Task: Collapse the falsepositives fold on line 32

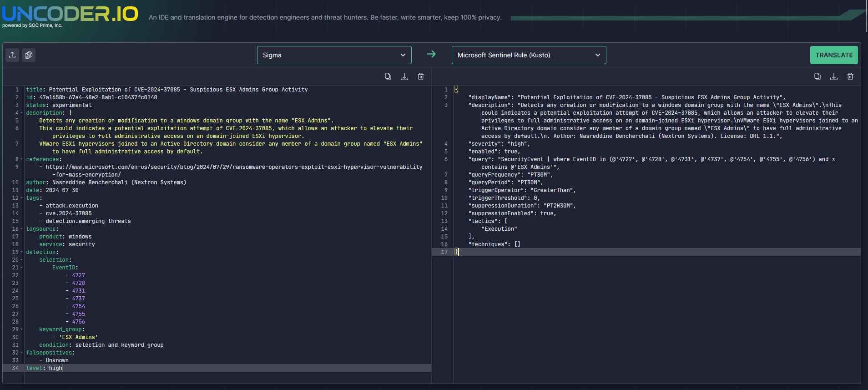Action: coord(22,353)
